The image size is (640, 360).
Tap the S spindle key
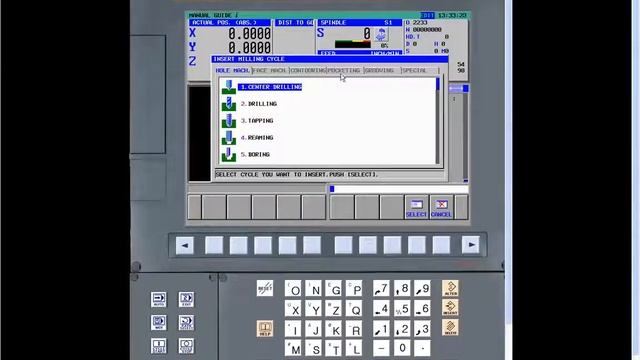(x=313, y=349)
